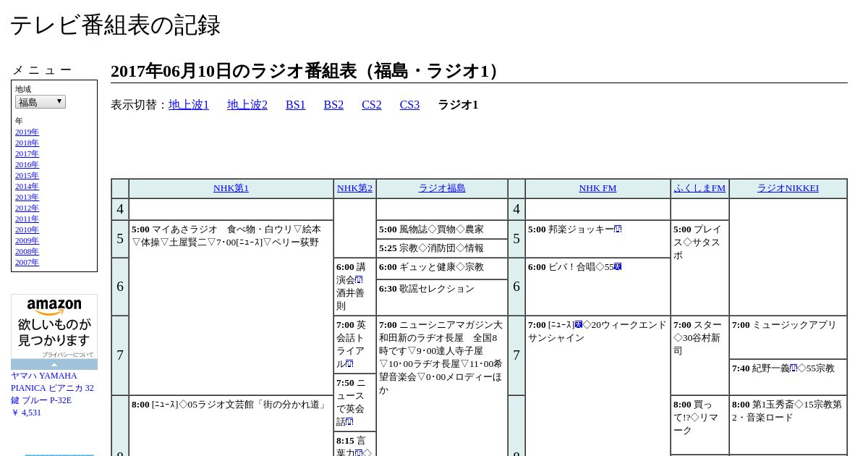Open the NHK第1 channel header link
The height and width of the screenshot is (456, 868).
click(x=231, y=188)
